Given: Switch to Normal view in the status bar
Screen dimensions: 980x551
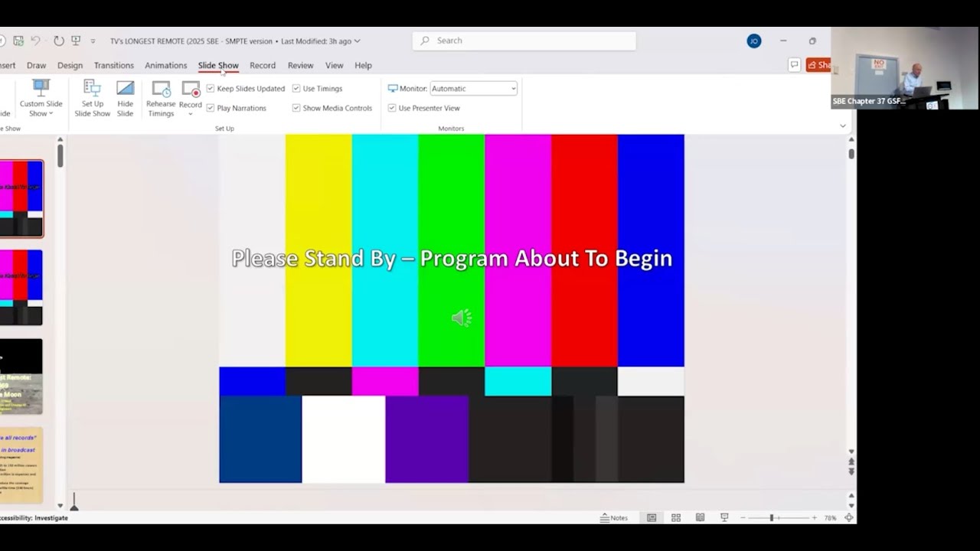Looking at the screenshot, I should pos(652,518).
